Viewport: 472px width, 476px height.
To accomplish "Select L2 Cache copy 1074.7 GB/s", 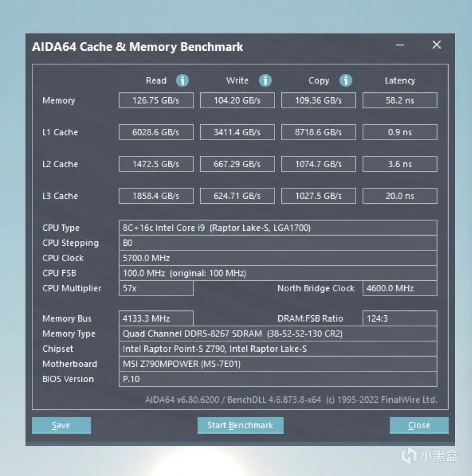I will 319,164.
